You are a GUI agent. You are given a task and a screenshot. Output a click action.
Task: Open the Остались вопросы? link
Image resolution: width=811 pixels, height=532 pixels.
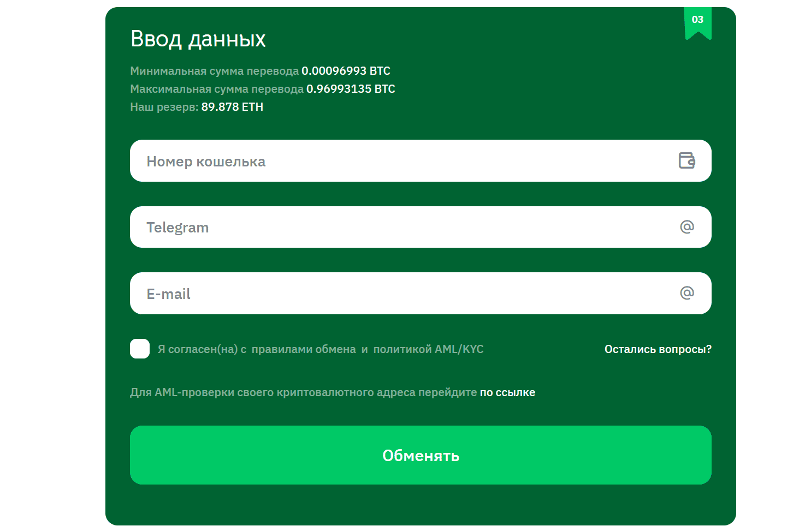[x=658, y=349]
